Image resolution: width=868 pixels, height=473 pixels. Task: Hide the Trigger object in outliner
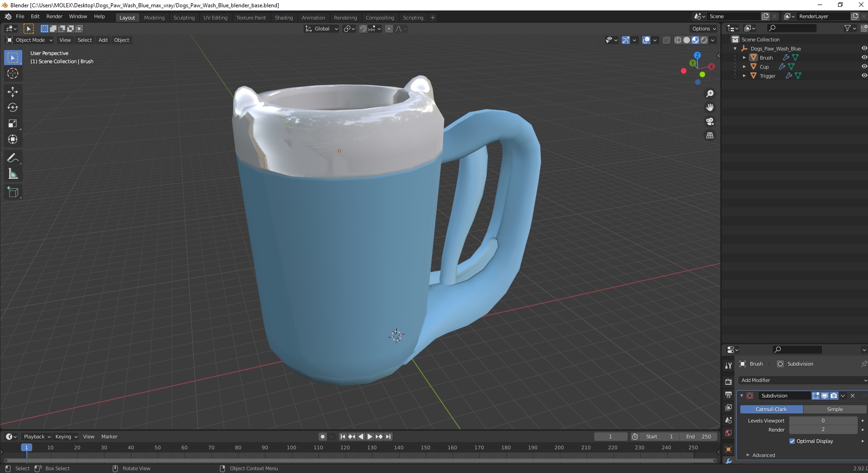(864, 75)
